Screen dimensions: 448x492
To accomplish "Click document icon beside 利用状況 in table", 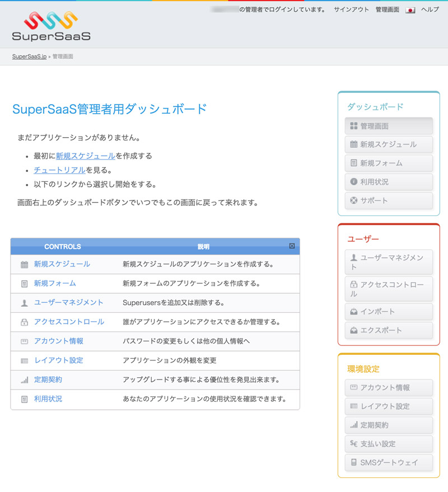I will pyautogui.click(x=24, y=399).
